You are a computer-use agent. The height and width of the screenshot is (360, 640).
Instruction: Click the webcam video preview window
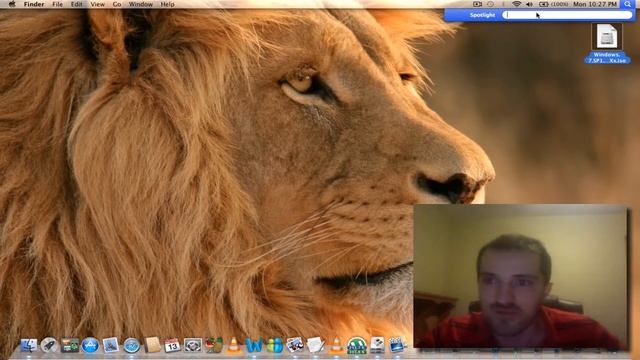tap(520, 277)
